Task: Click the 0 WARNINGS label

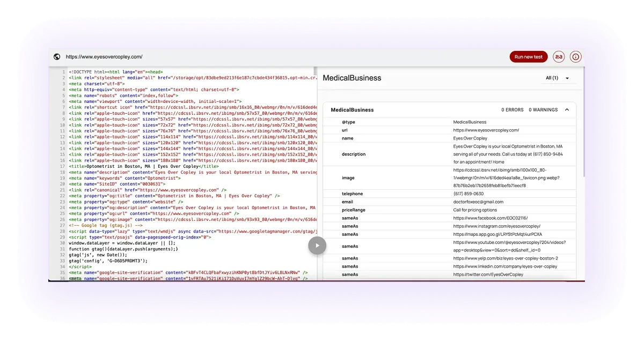Action: click(x=543, y=110)
